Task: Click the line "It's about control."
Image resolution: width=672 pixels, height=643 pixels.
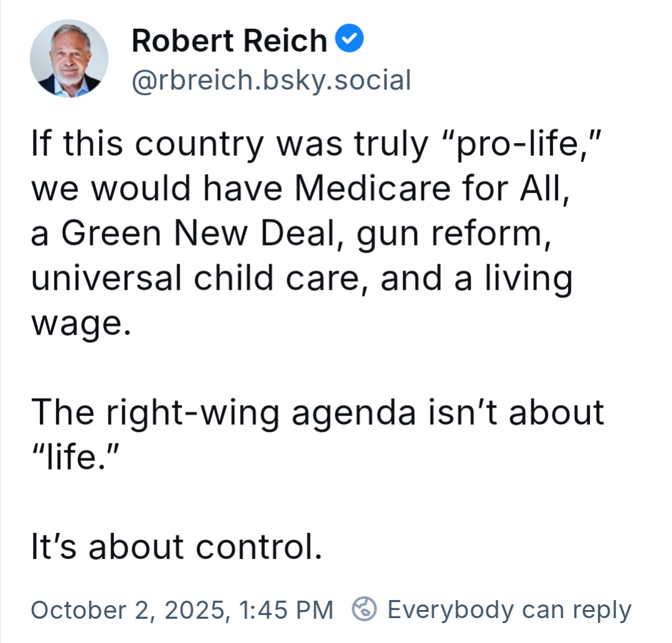Action: 177,547
